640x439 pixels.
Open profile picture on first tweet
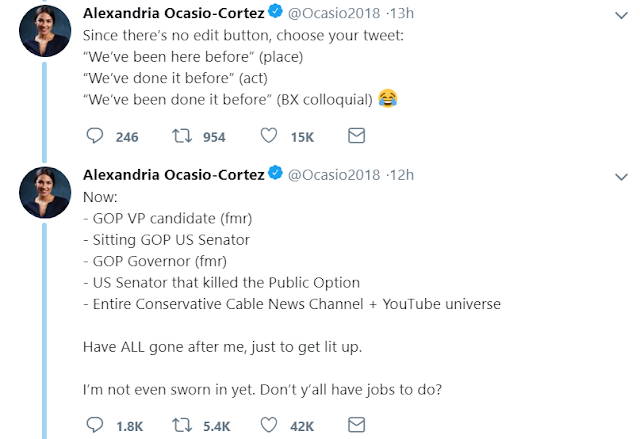[x=45, y=37]
